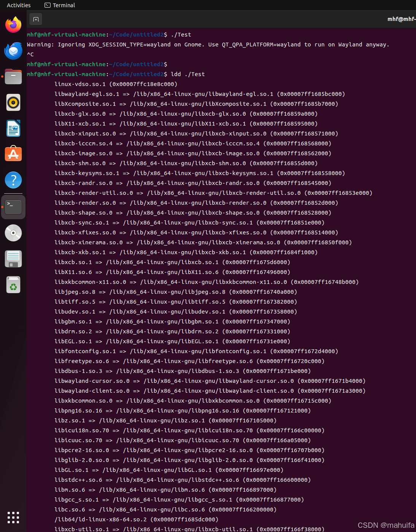The image size is (416, 532).
Task: Click the libfreetype.so.6 line
Action: coord(189,361)
